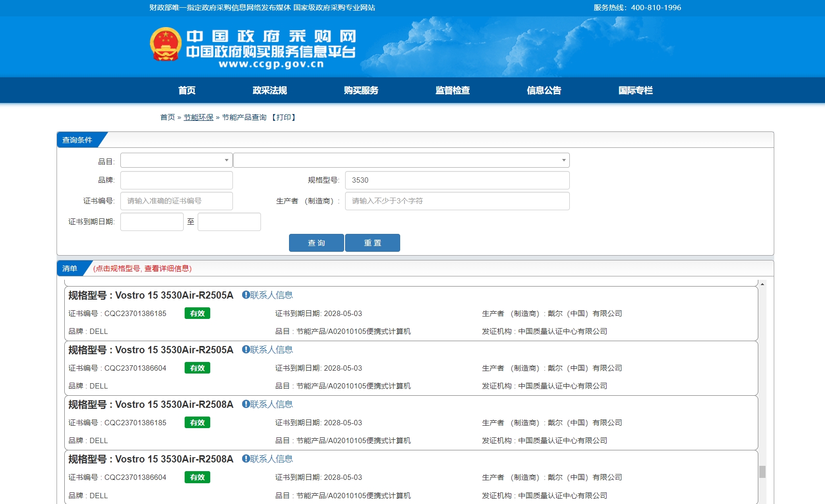The height and width of the screenshot is (504, 825).
Task: Follow the 节能环保 breadcrumb link
Action: (198, 117)
